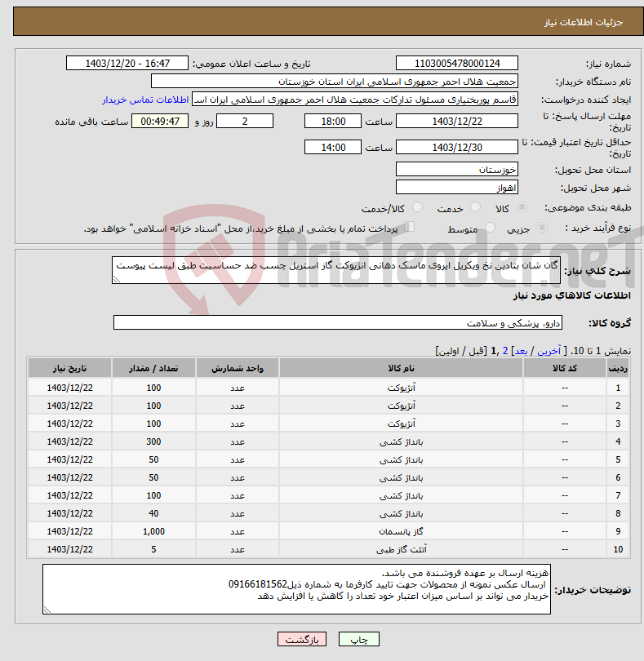Toggle the اسناد خزانه اسلامی payment checkbox
Image resolution: width=644 pixels, height=661 pixels.
point(409,227)
